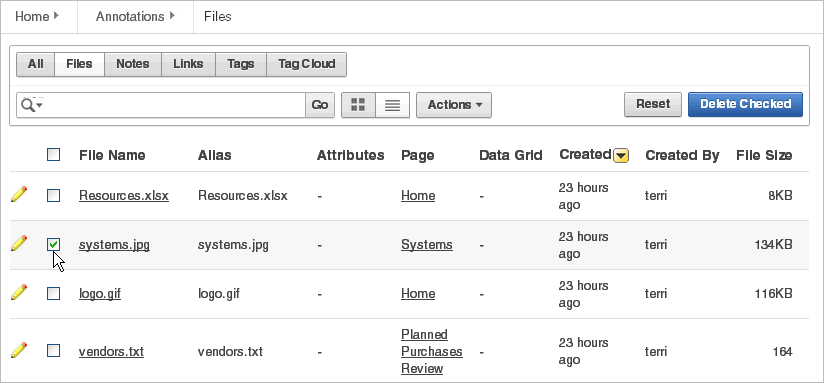The height and width of the screenshot is (383, 824).
Task: Click the Data Grid column header
Action: click(x=511, y=156)
